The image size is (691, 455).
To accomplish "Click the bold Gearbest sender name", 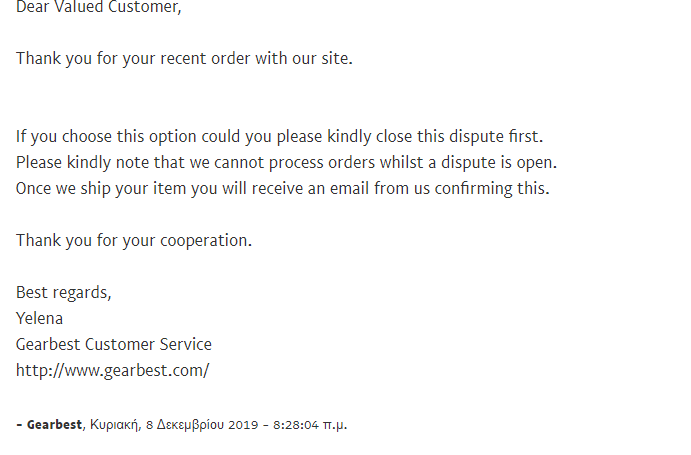I will coord(54,425).
